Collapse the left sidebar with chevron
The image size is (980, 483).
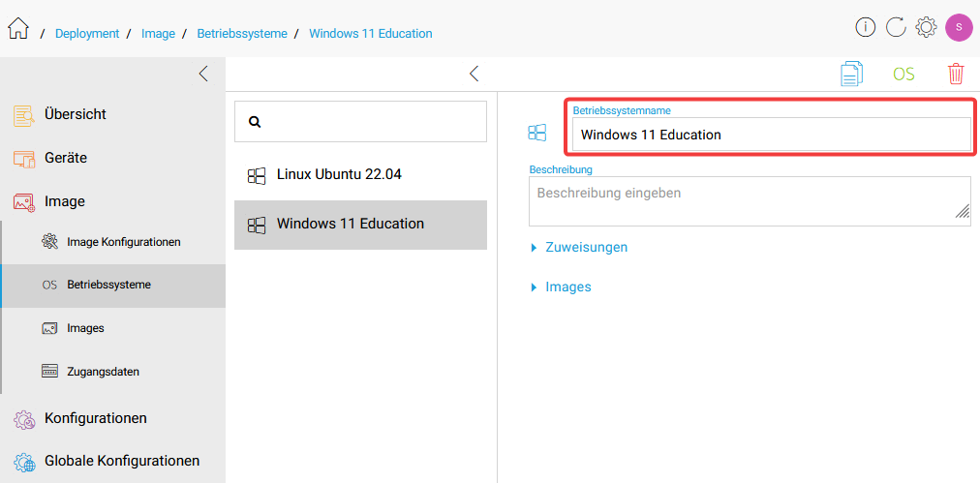(203, 74)
